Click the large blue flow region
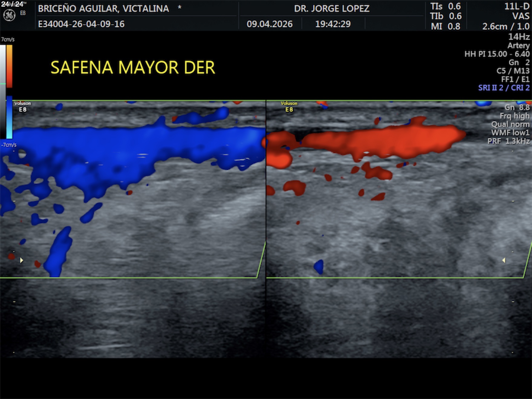The height and width of the screenshot is (399, 532). click(121, 151)
